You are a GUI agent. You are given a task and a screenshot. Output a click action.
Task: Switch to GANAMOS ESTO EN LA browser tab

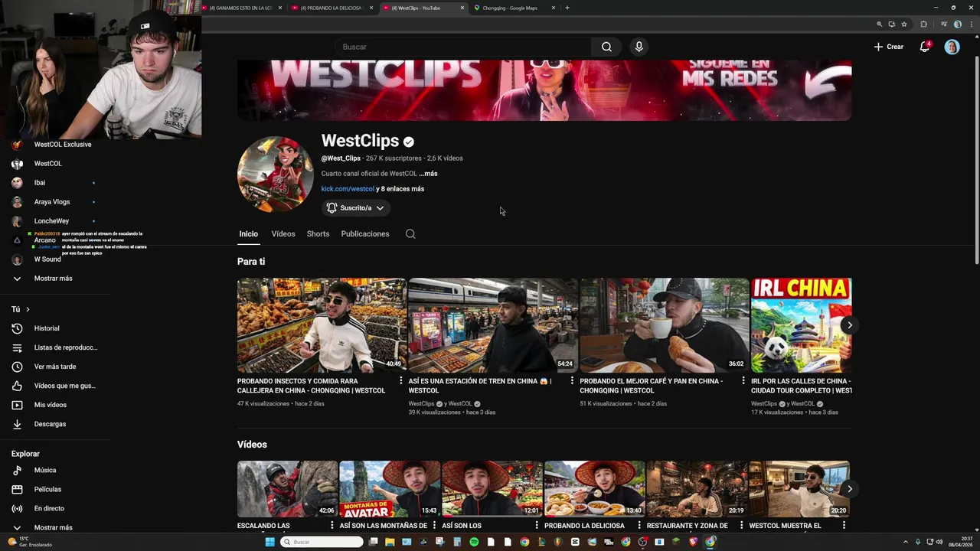coord(242,8)
